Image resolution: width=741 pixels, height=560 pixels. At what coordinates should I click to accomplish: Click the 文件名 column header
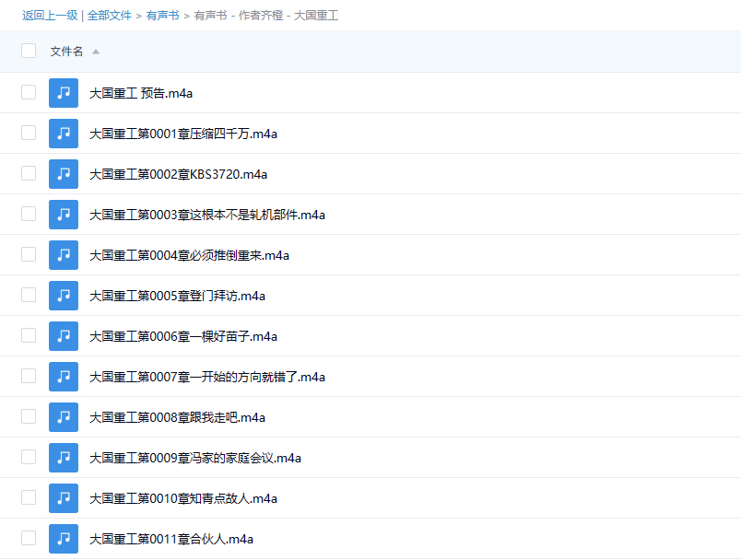pyautogui.click(x=66, y=51)
